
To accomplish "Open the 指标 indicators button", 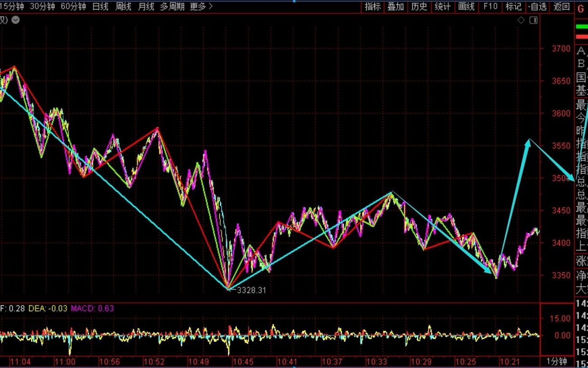I will [x=373, y=6].
